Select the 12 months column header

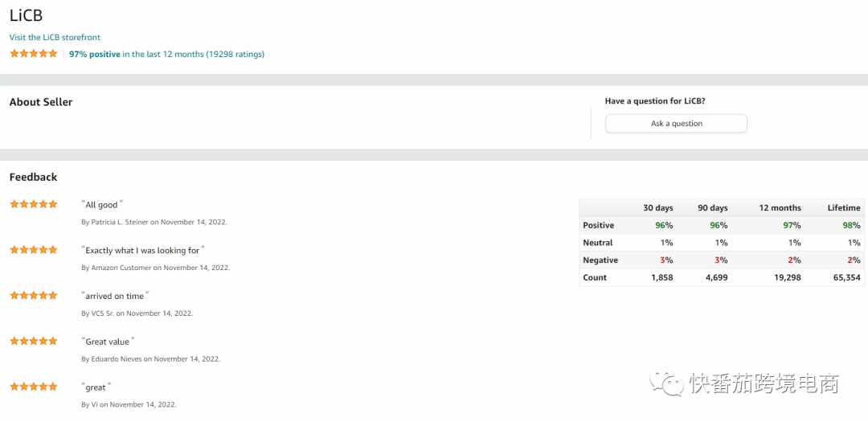tap(780, 207)
